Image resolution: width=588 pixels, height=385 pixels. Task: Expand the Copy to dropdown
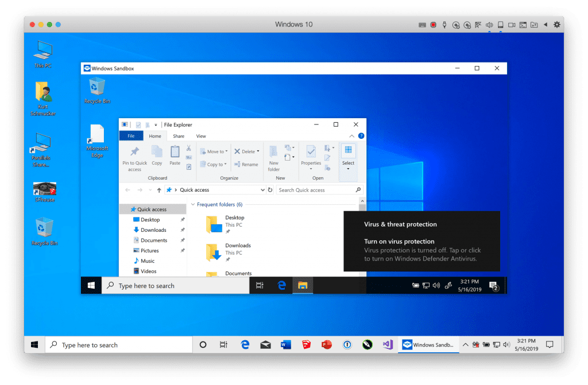pos(225,164)
